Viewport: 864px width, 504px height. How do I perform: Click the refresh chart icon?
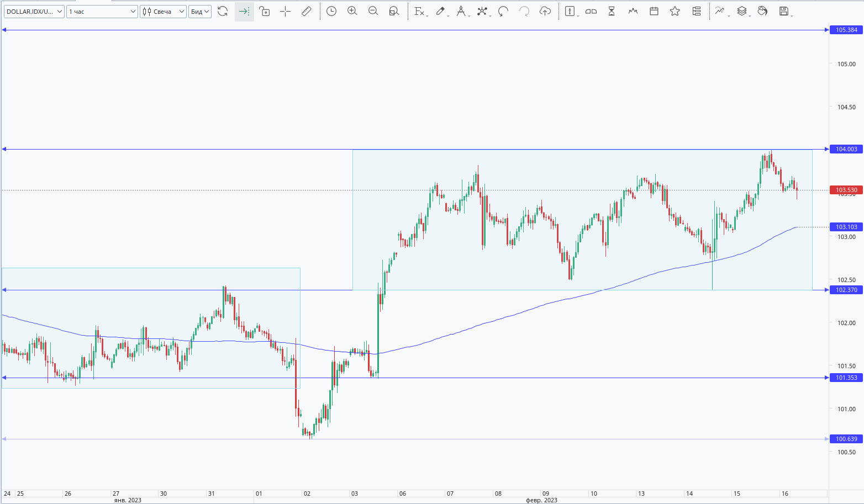click(x=223, y=11)
